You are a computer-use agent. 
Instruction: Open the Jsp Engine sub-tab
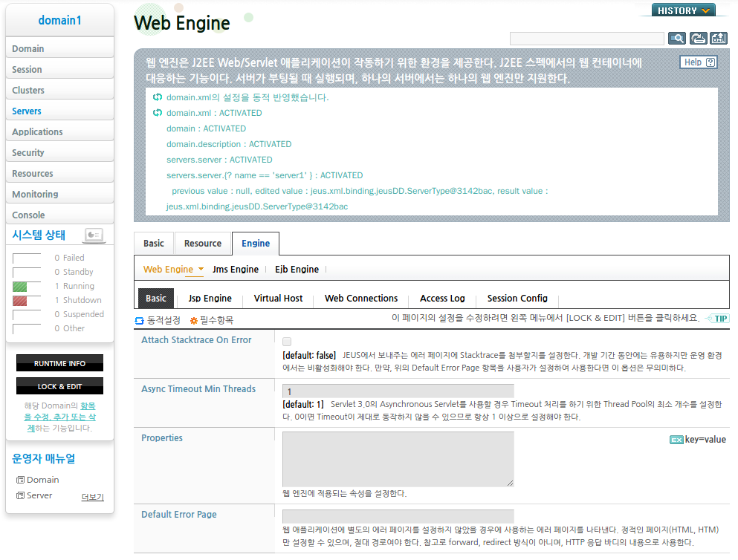pos(210,299)
